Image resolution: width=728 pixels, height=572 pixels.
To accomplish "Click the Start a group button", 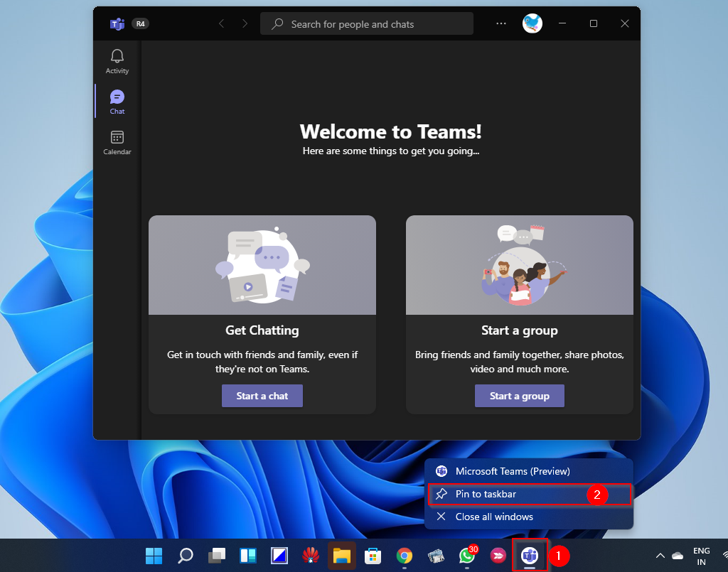I will pyautogui.click(x=519, y=396).
